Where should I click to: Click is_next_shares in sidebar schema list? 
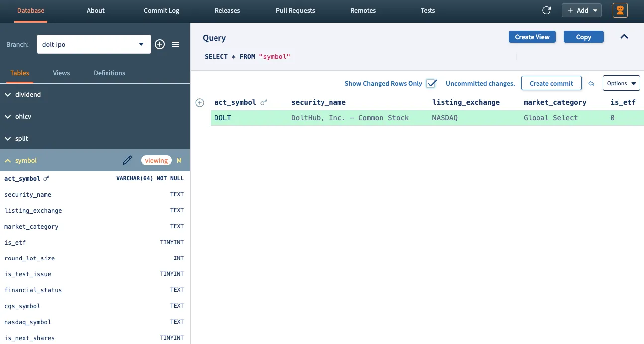[30, 338]
